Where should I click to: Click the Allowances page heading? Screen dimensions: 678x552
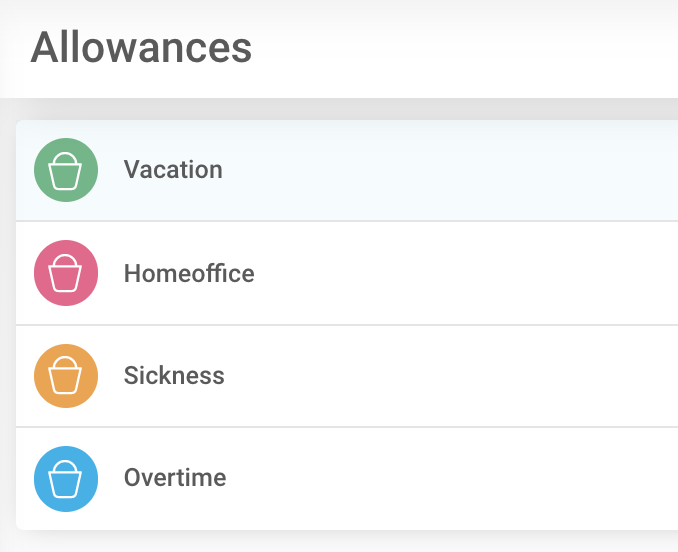pyautogui.click(x=141, y=48)
